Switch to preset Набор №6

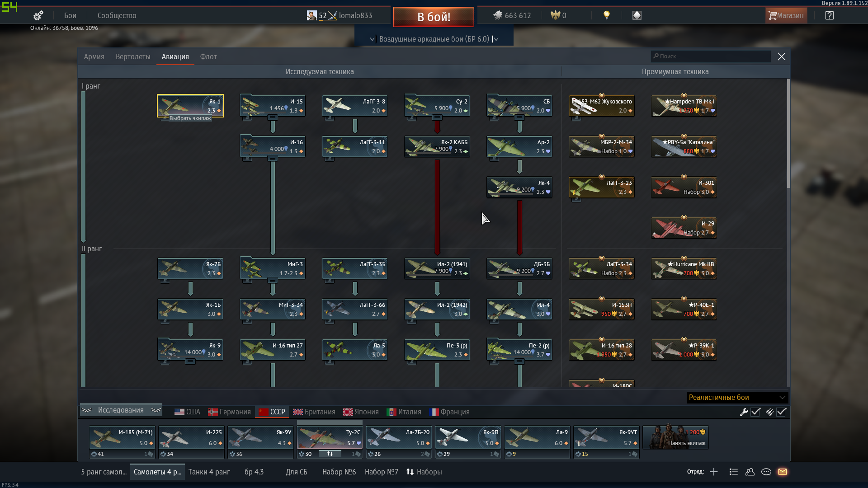point(339,472)
